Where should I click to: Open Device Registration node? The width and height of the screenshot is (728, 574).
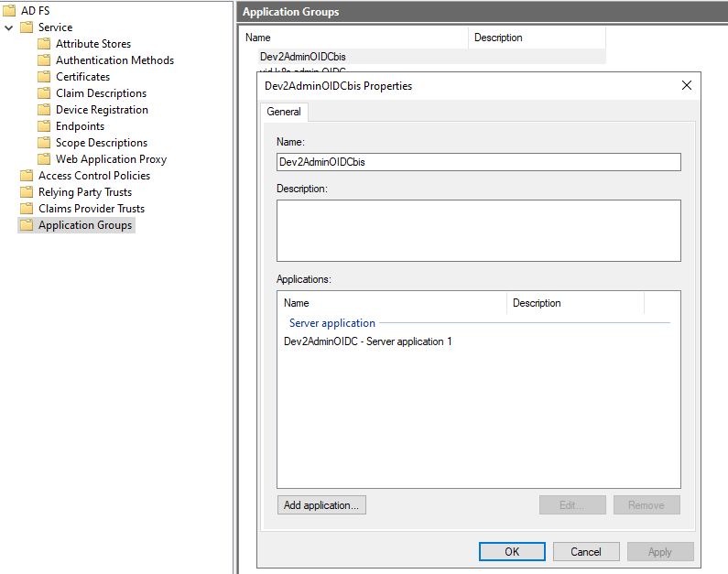(102, 110)
